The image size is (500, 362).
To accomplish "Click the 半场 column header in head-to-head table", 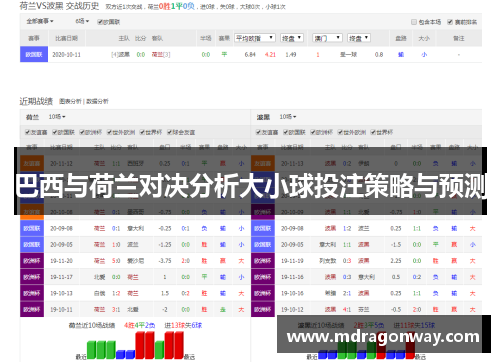I will pos(206,38).
